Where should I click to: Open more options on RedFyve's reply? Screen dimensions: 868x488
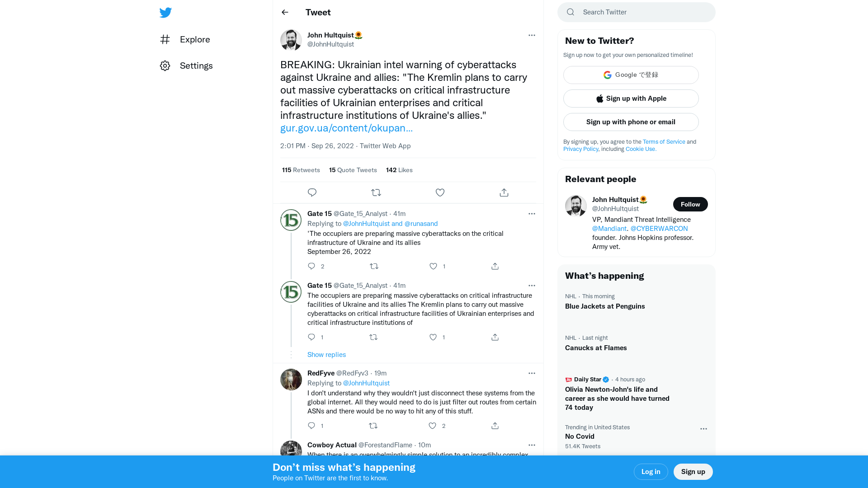pyautogui.click(x=532, y=373)
